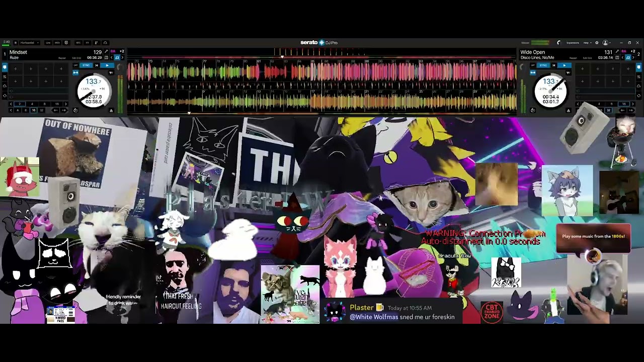
Task: Add cue point in first pad of deck 1
Action: point(16,68)
